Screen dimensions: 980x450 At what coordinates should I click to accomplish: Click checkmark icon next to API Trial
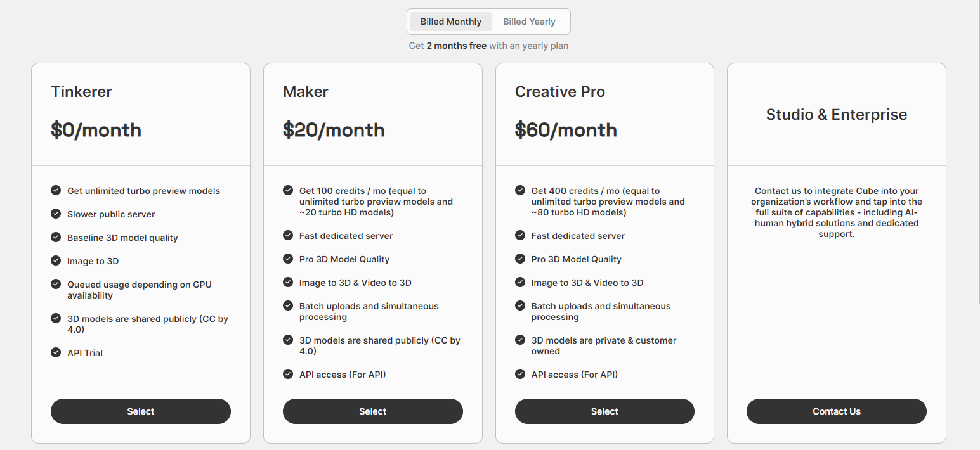pos(56,352)
